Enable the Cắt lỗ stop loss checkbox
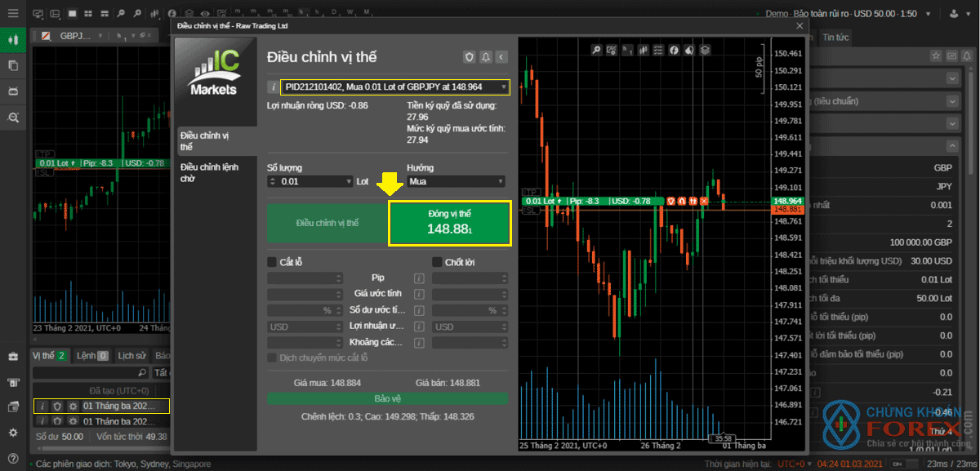Screen dimensions: 980x471 [272, 262]
